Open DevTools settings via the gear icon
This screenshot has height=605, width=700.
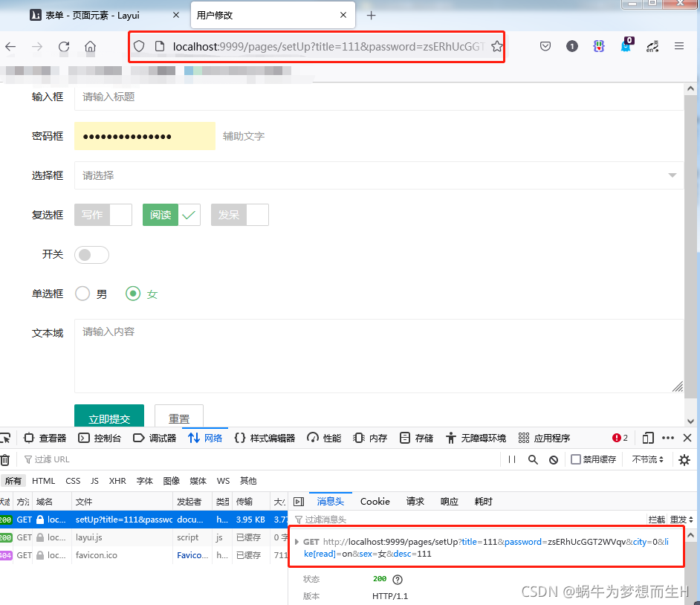point(684,459)
